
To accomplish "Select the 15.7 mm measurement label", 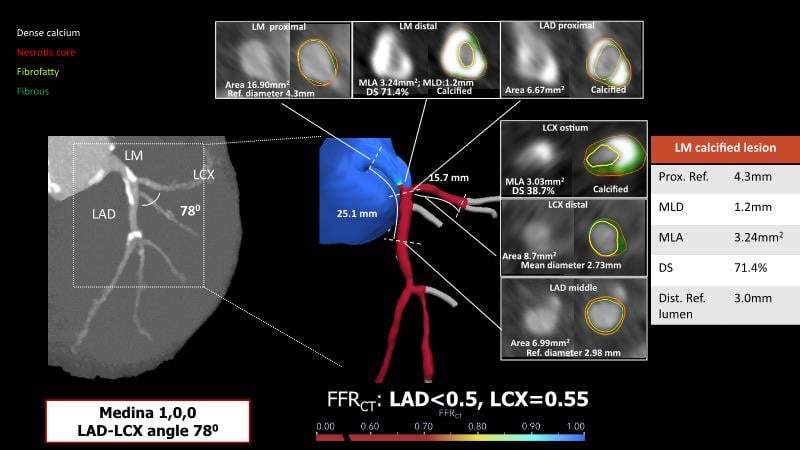I will pos(450,178).
